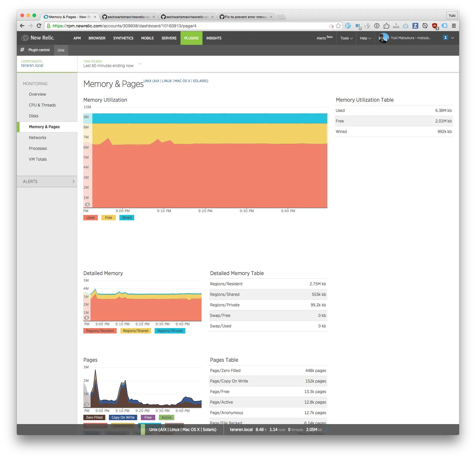
Task: Open the blue notification badge showing 1
Action: [x=445, y=38]
